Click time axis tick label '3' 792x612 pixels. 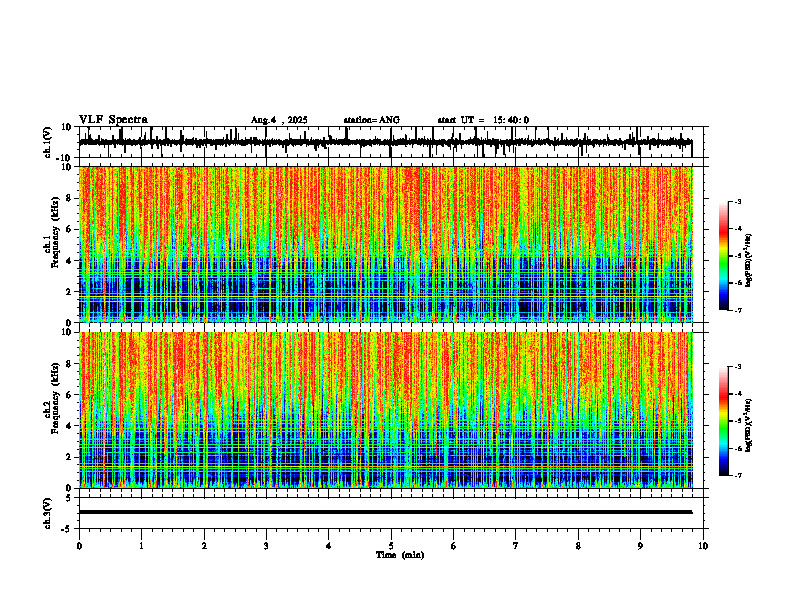click(x=266, y=546)
